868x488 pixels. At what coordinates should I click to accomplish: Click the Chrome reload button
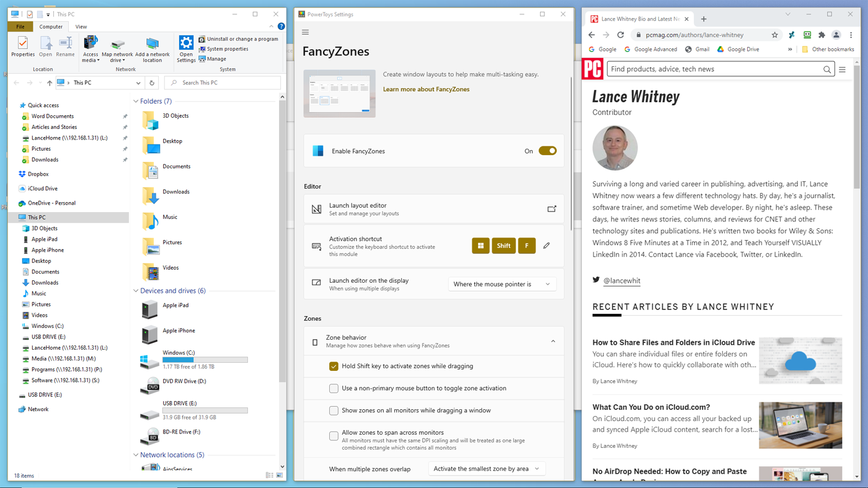click(x=621, y=35)
